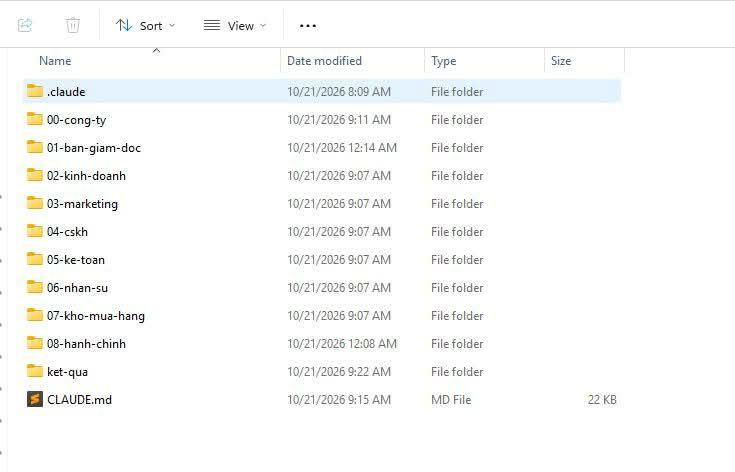Select the 01-ban-giam-doc folder name
The image size is (735, 472).
click(94, 148)
